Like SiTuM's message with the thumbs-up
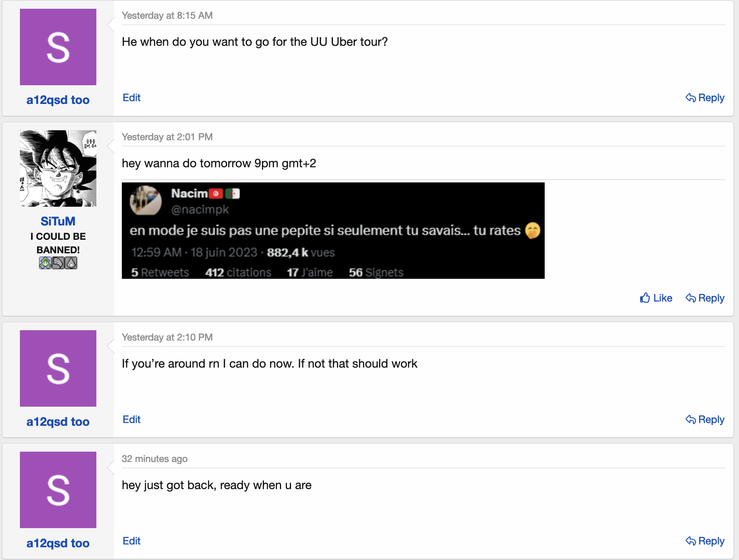 (656, 298)
